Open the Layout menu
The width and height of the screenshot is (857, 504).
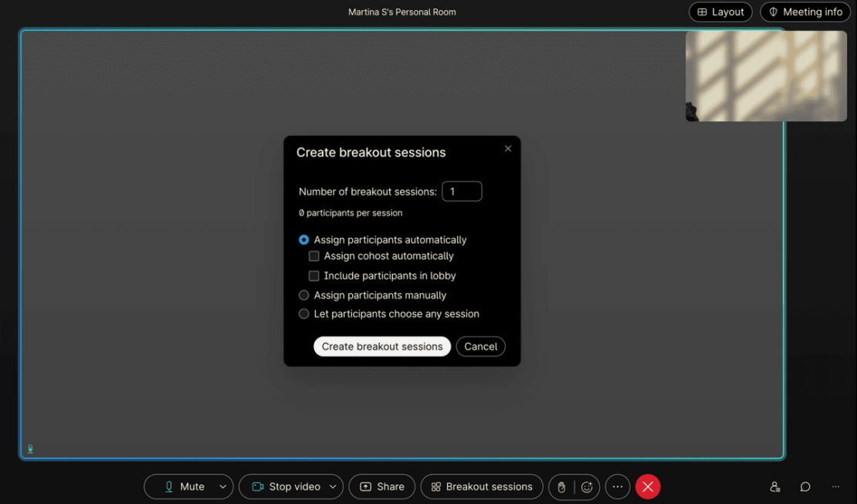pos(720,12)
